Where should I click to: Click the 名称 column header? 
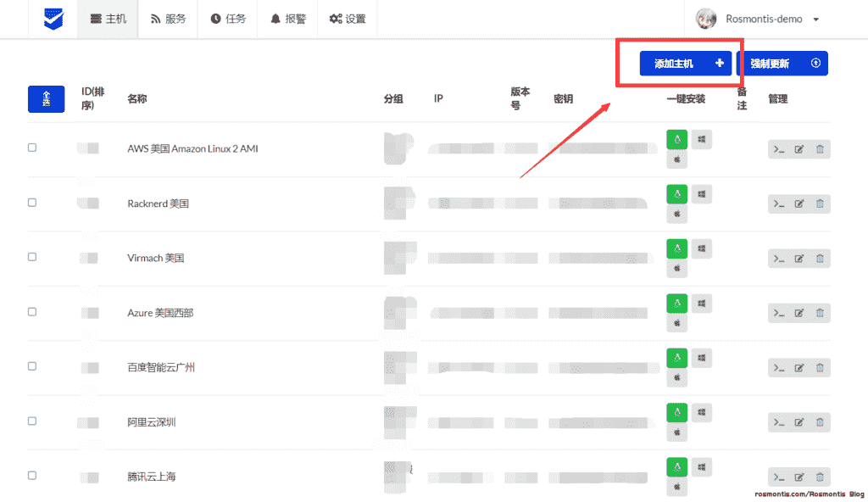(136, 98)
